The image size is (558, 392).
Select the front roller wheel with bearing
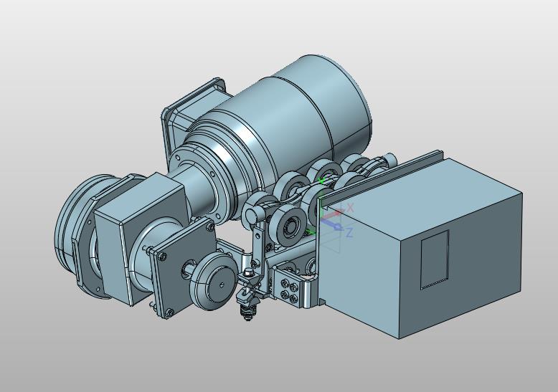[x=289, y=226]
